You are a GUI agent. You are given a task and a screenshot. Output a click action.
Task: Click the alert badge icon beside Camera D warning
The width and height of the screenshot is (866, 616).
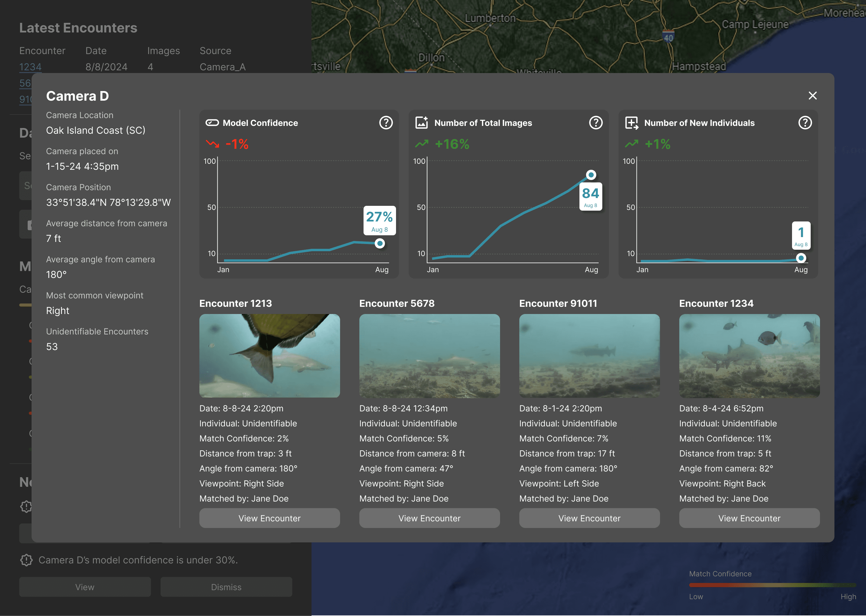[x=26, y=560]
